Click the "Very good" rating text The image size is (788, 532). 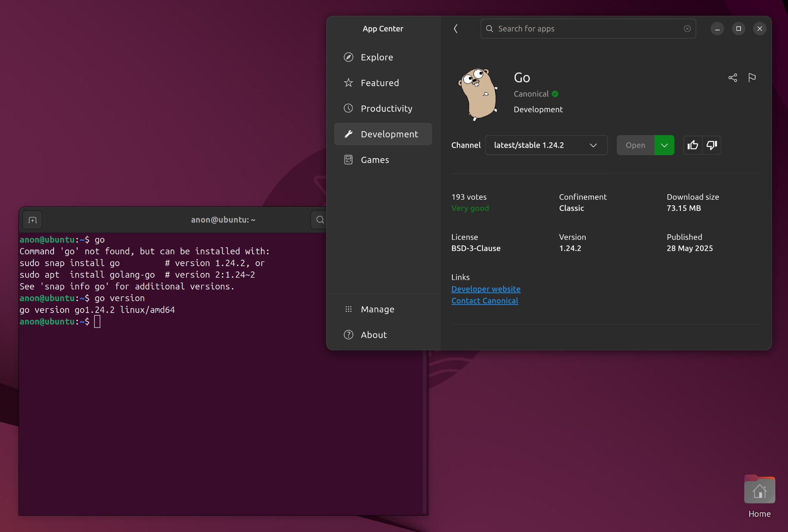click(x=470, y=208)
